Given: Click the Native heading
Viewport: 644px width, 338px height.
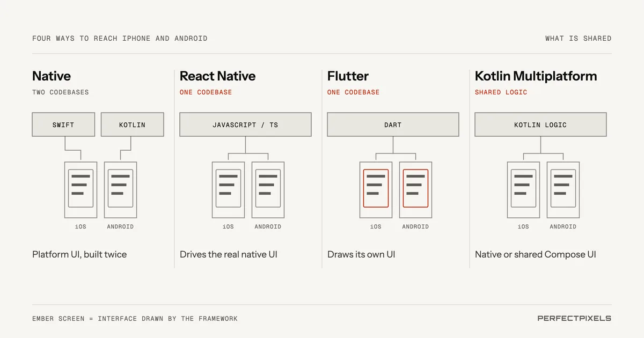Looking at the screenshot, I should [x=52, y=76].
